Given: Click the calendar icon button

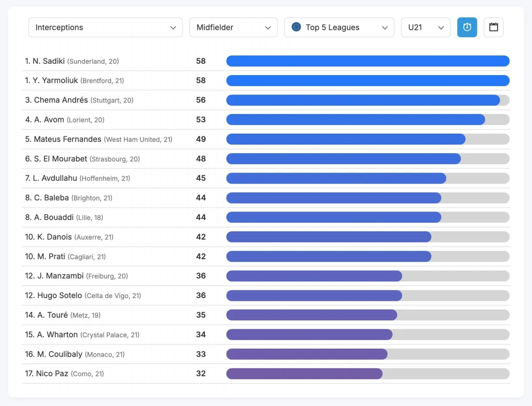Looking at the screenshot, I should tap(493, 28).
